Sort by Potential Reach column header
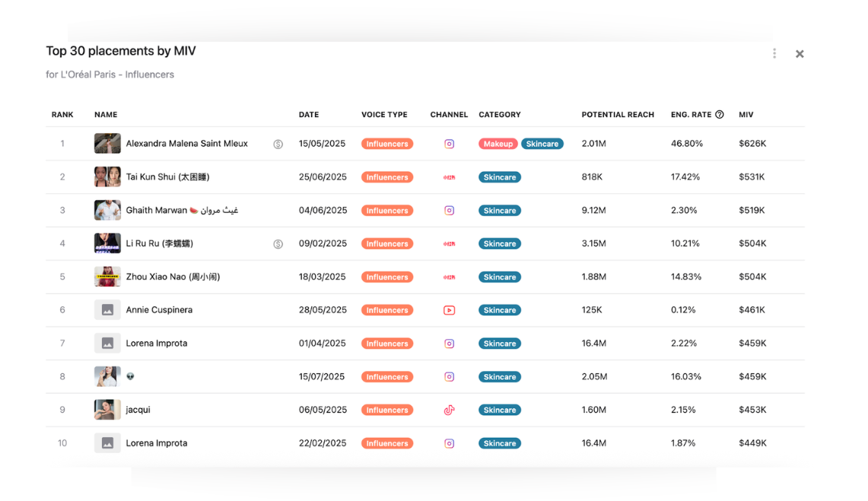 pos(618,115)
